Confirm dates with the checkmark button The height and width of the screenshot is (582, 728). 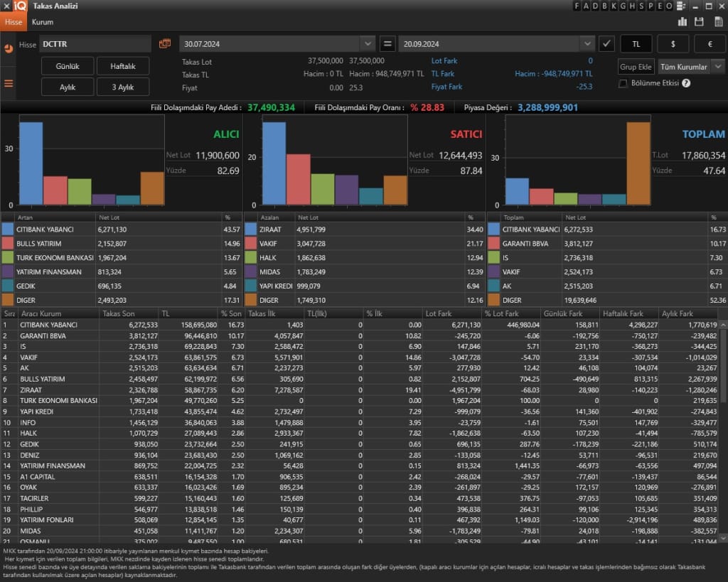point(606,44)
